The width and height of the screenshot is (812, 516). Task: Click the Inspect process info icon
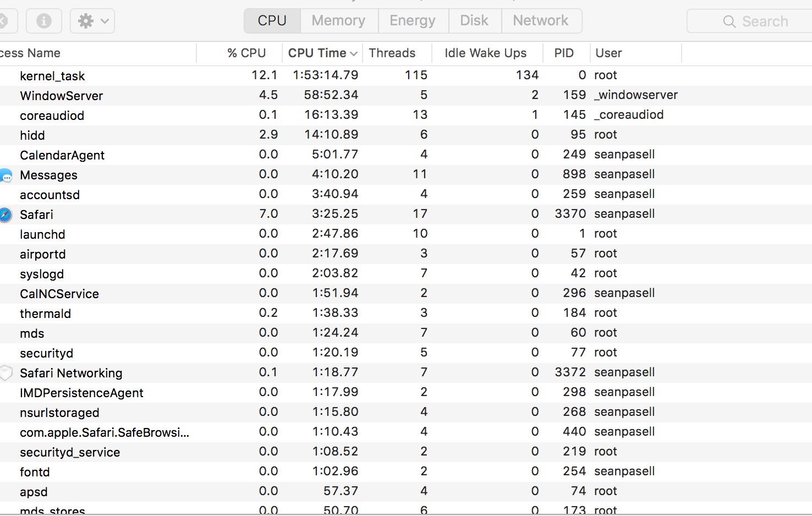pyautogui.click(x=44, y=21)
